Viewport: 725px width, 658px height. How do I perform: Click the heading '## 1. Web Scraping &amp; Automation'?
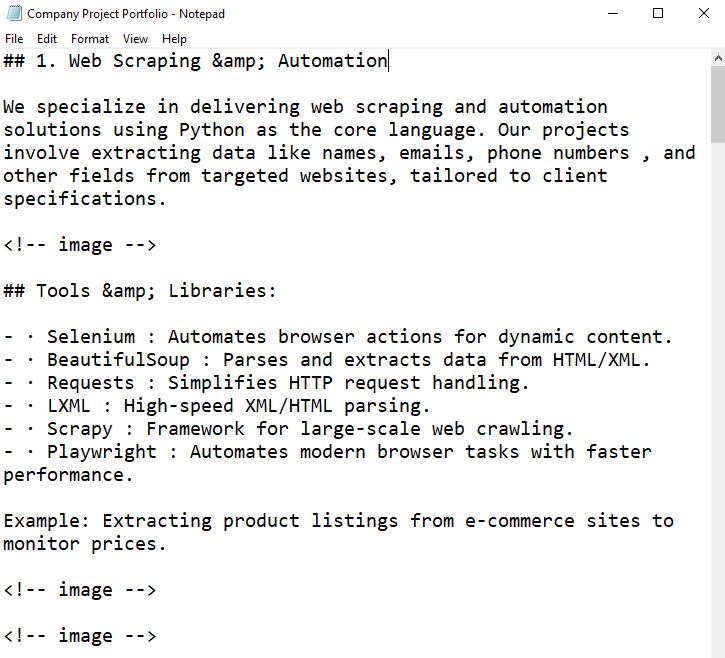coord(195,61)
